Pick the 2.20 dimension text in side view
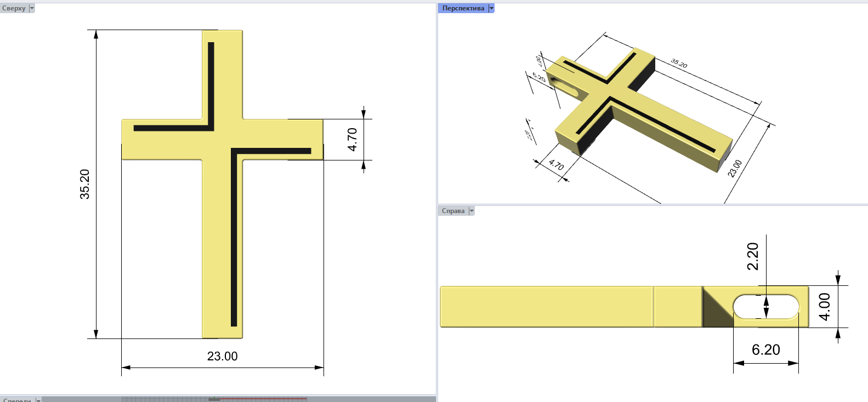 pyautogui.click(x=753, y=256)
